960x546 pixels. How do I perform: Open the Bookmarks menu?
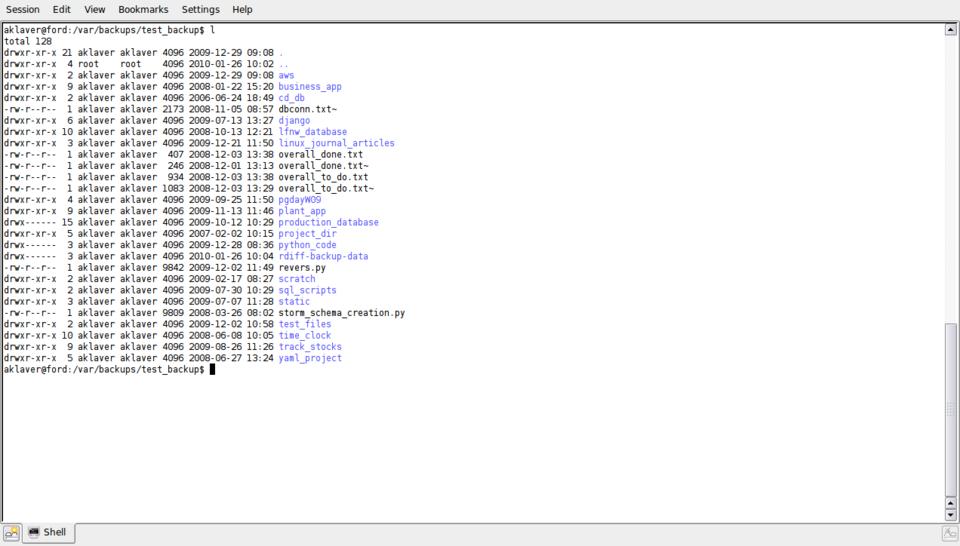click(x=143, y=9)
